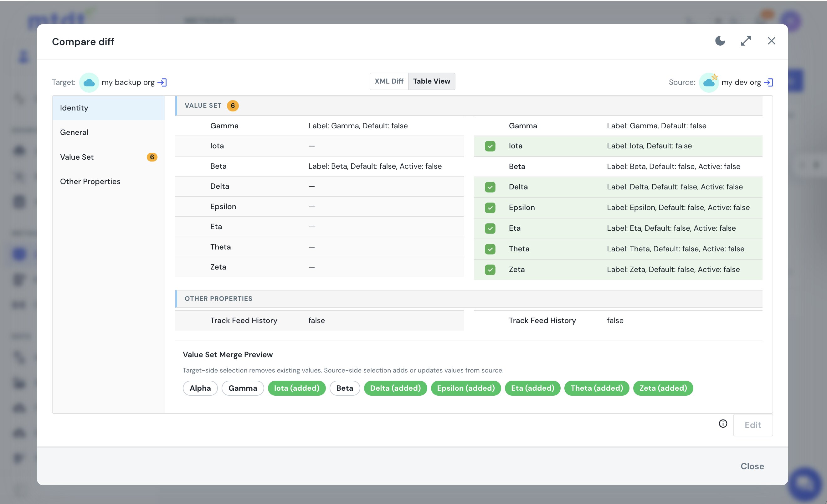Toggle the Theta source checkbox

click(490, 249)
